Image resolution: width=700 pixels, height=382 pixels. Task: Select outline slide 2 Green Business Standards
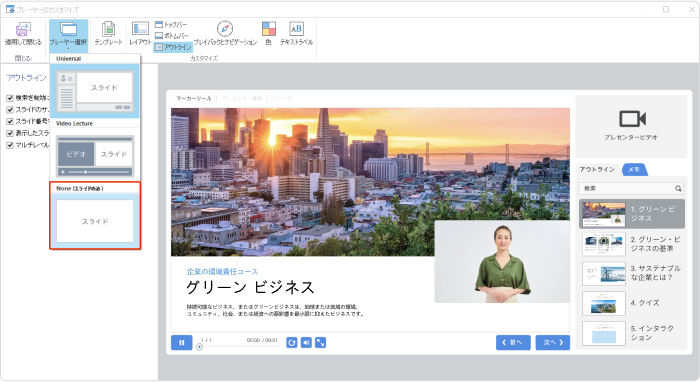pos(632,244)
